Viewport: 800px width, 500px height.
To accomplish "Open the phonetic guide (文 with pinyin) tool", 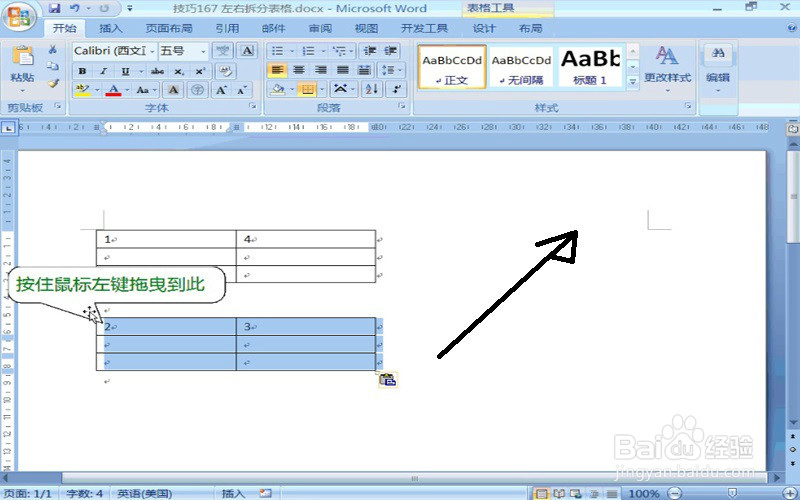I will coord(222,51).
